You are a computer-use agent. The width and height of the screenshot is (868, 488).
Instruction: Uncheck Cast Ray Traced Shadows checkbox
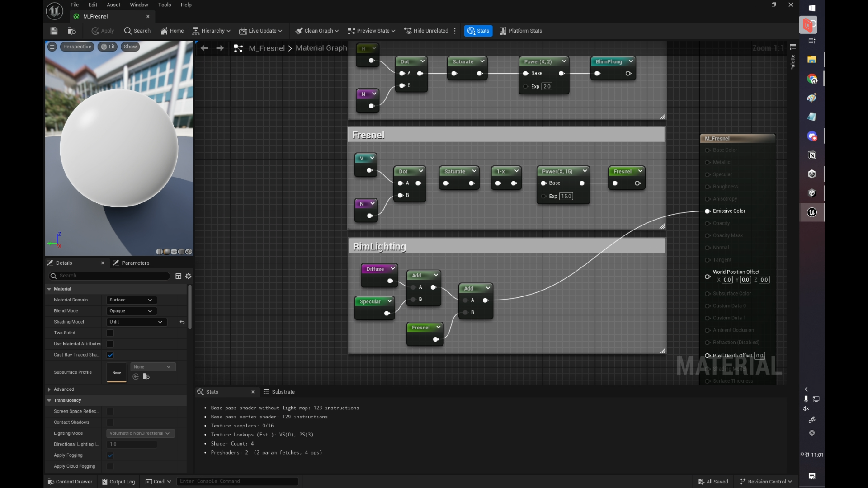(x=110, y=355)
